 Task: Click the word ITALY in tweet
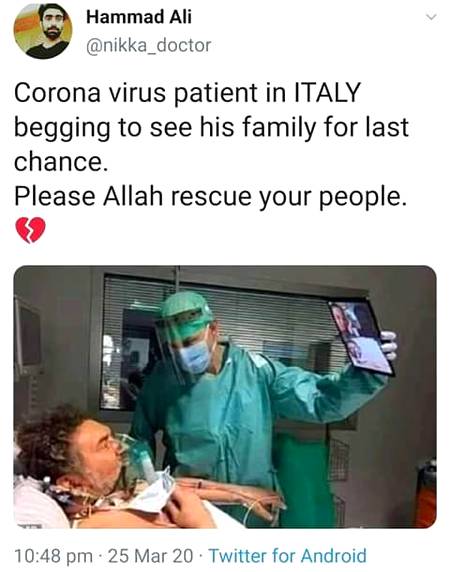point(327,92)
